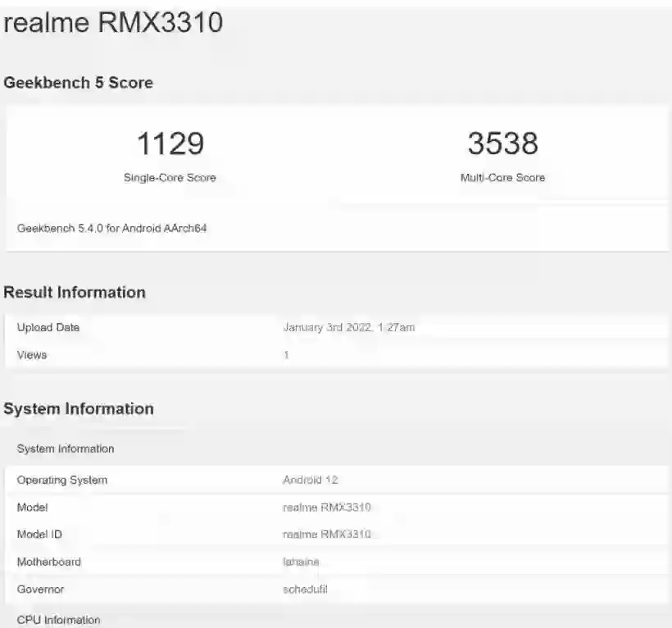Click the schedutil governor value

pyautogui.click(x=305, y=589)
